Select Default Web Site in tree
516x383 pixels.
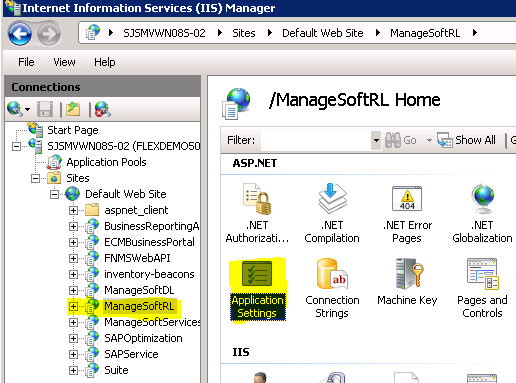pos(126,194)
